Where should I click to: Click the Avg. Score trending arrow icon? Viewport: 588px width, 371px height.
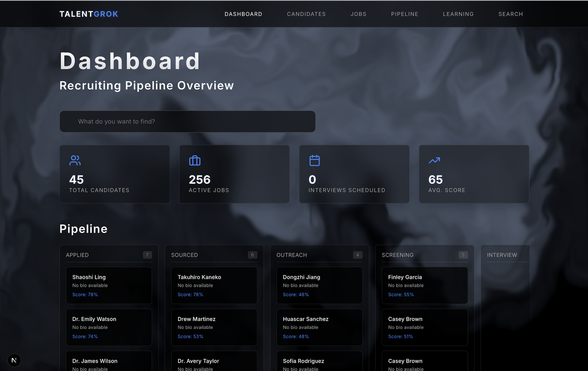[434, 160]
